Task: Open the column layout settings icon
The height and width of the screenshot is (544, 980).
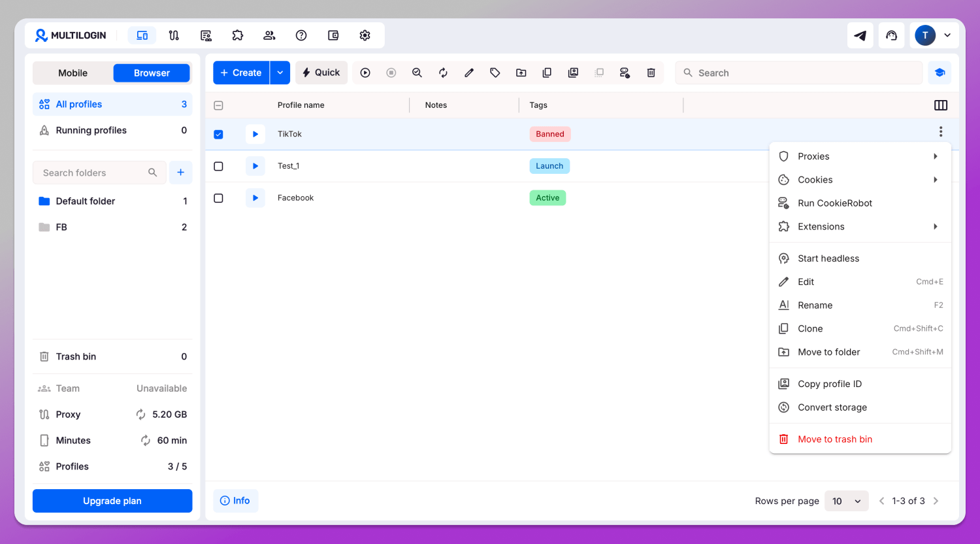Action: [941, 105]
